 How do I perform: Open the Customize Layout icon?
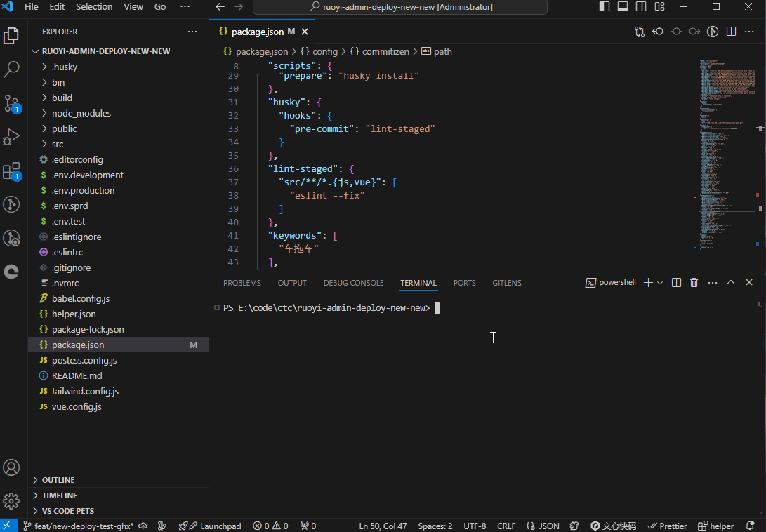coord(659,7)
